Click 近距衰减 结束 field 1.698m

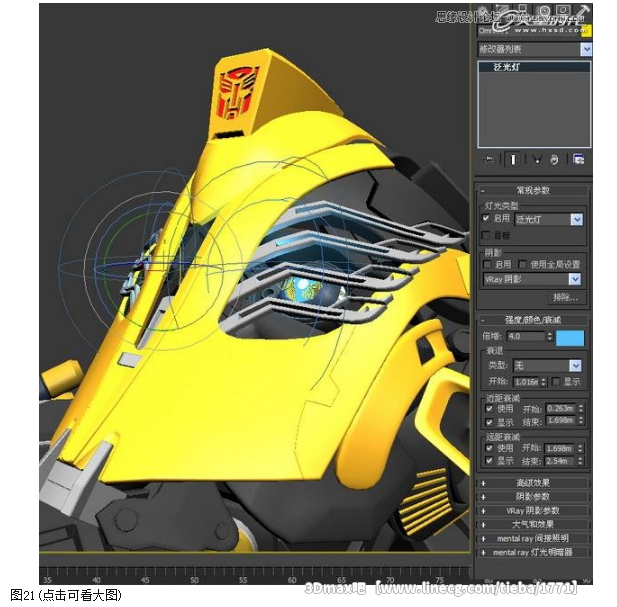560,421
